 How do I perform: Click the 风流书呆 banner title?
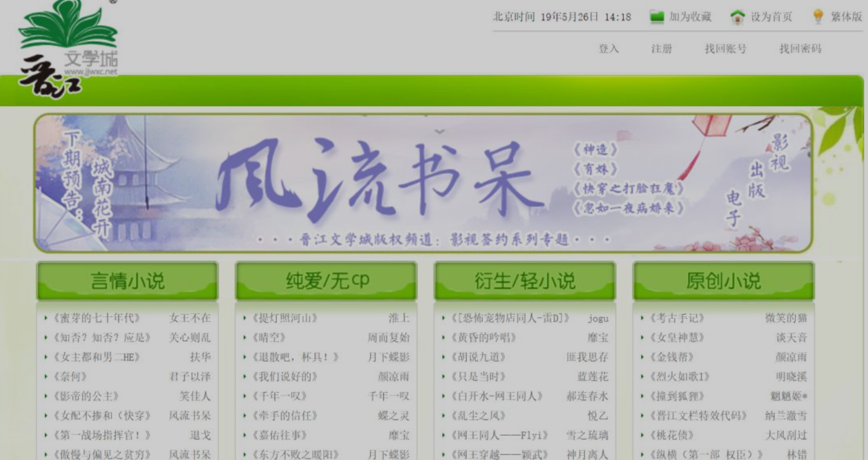point(381,179)
